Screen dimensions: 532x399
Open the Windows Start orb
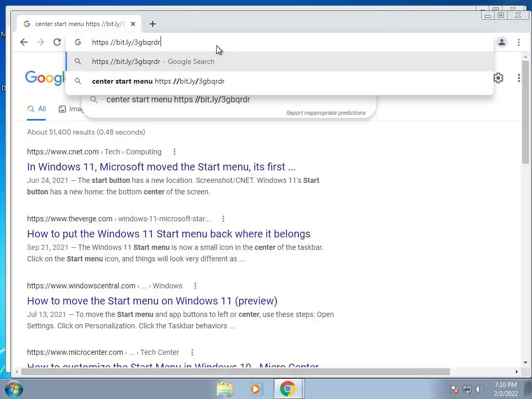point(14,389)
